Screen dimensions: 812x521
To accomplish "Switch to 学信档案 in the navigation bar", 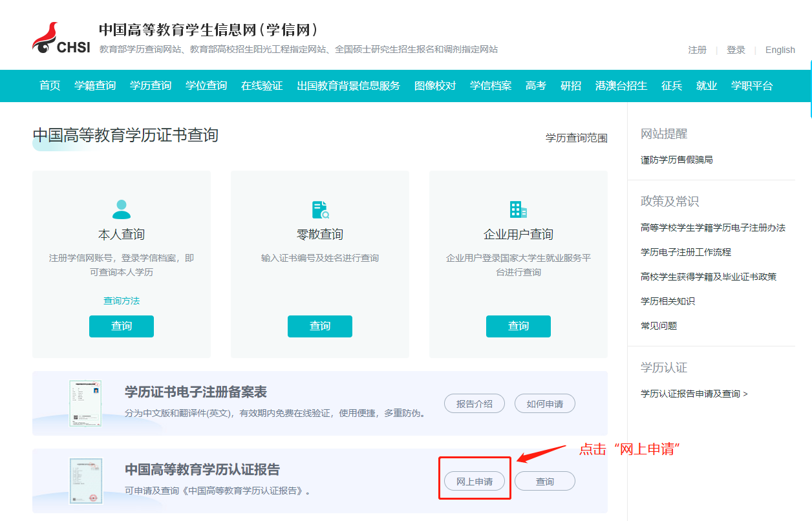I will 491,85.
